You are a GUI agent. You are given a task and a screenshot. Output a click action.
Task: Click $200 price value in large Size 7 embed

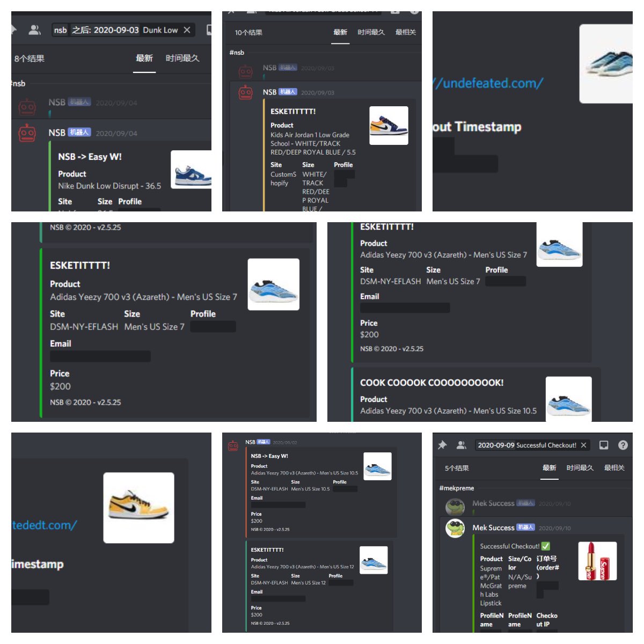click(x=60, y=386)
